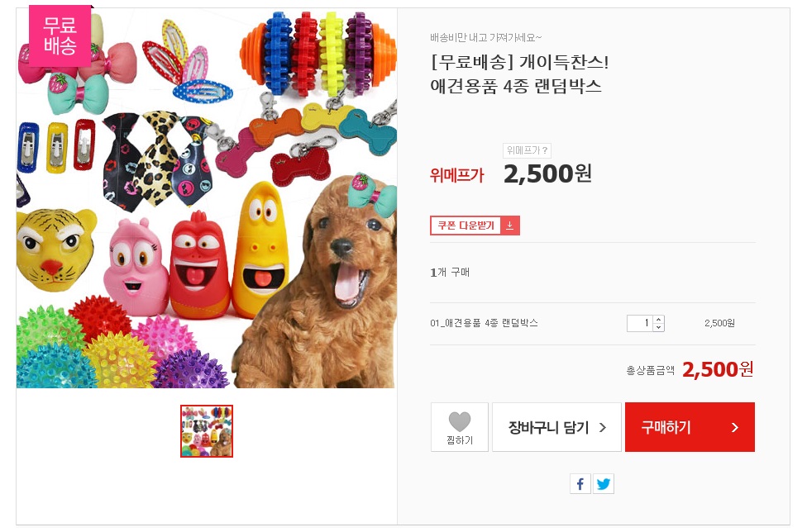Select the small product thumbnail
This screenshot has width=807, height=532.
pyautogui.click(x=207, y=431)
